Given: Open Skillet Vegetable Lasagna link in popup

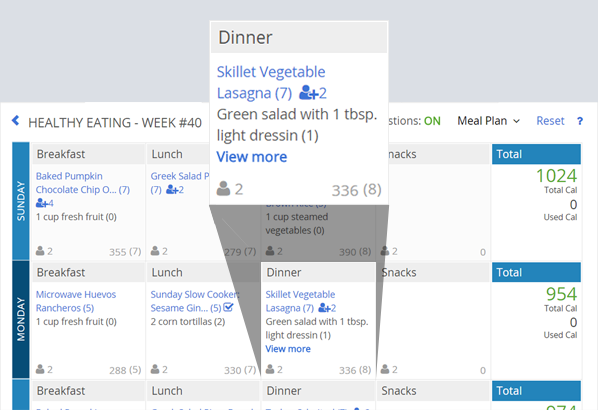Looking at the screenshot, I should 271,82.
